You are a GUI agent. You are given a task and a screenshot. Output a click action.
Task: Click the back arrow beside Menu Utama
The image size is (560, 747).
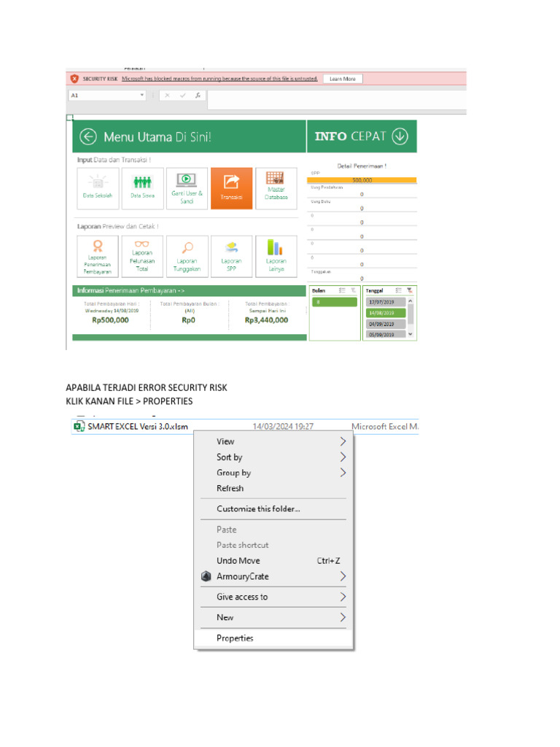tap(88, 136)
